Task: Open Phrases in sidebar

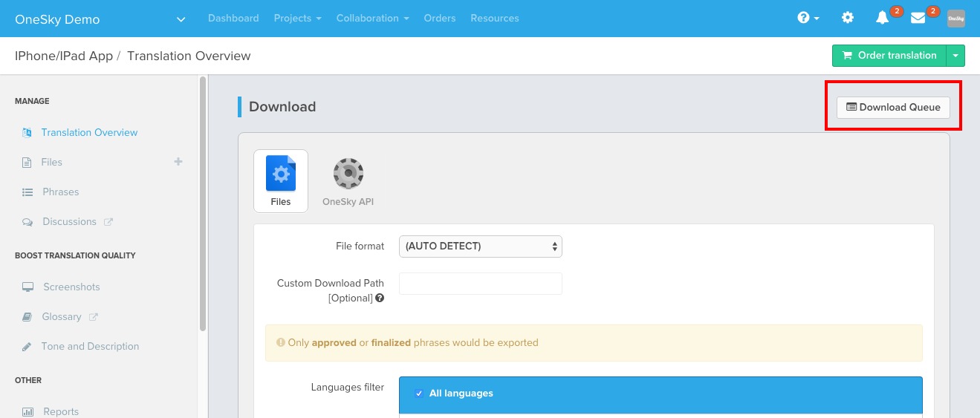Action: click(61, 192)
